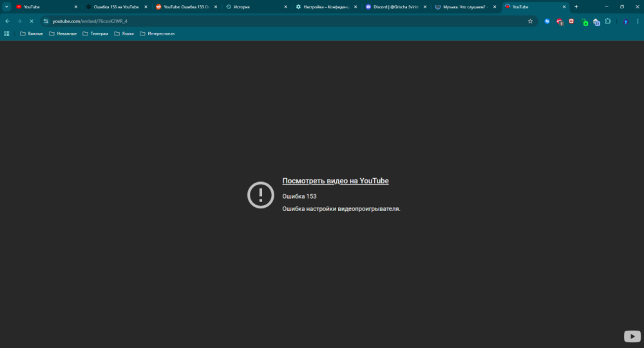Click 'Ошибка настройки видеопроигрывателя.' message
The width and height of the screenshot is (644, 348).
(341, 209)
